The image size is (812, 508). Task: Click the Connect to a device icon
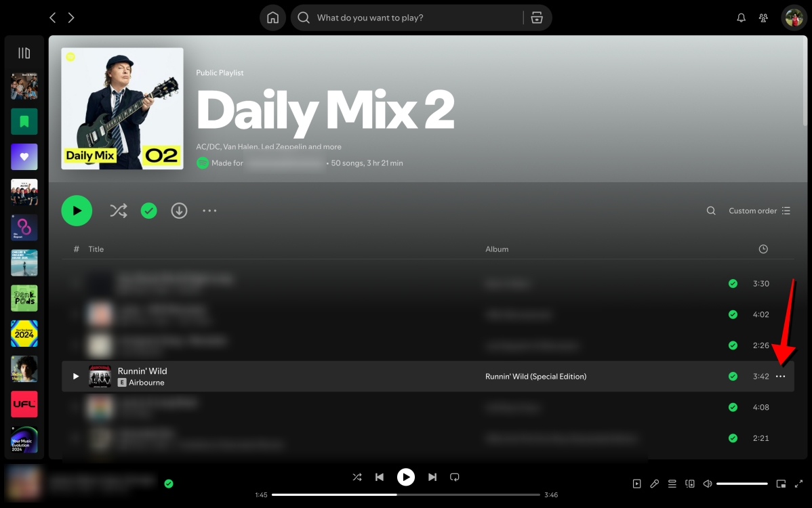(689, 484)
